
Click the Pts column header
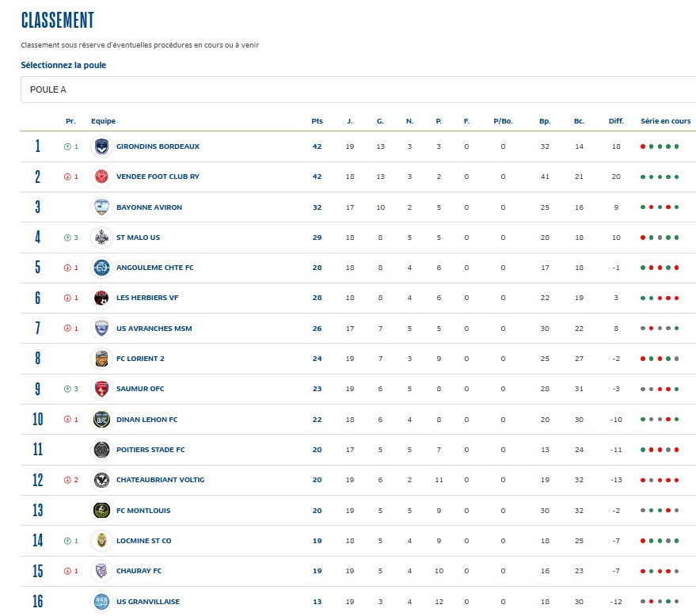coord(317,121)
